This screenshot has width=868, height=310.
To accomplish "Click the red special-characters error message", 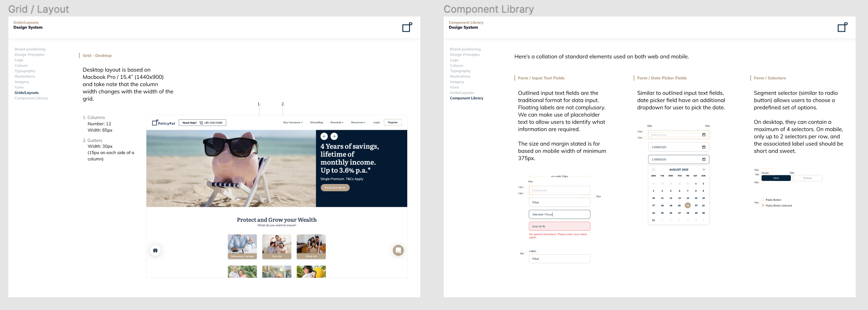I will click(558, 236).
